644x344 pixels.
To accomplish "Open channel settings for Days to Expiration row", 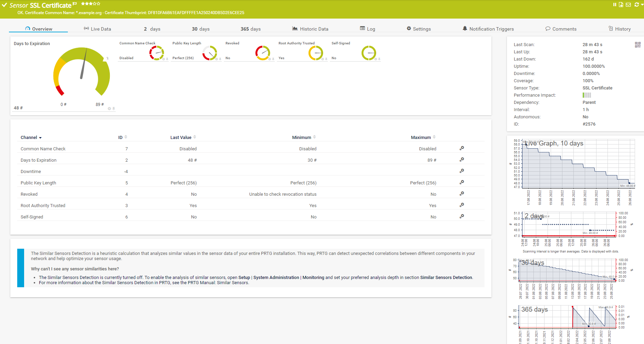I will [x=461, y=159].
